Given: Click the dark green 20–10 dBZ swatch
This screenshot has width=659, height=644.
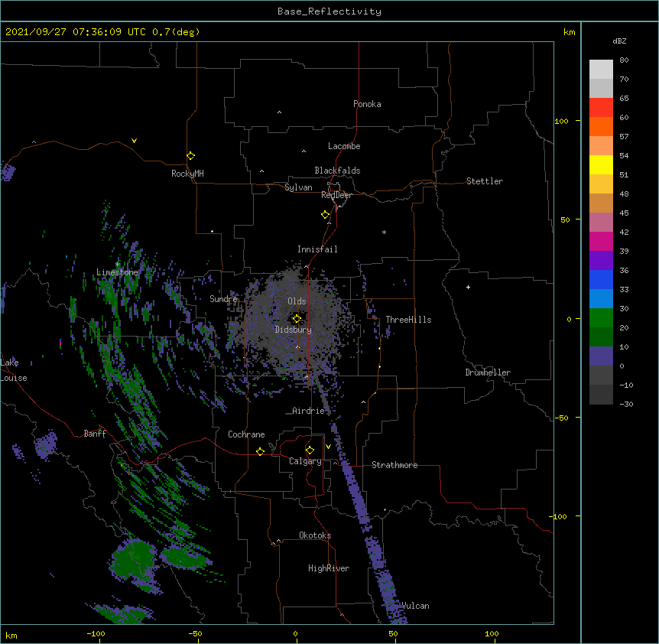Looking at the screenshot, I should [x=601, y=337].
